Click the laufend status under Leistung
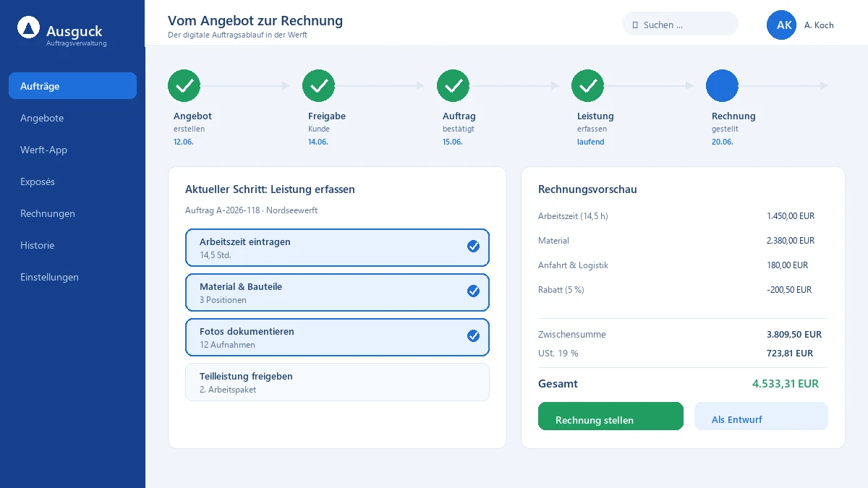868x488 pixels. (x=591, y=142)
